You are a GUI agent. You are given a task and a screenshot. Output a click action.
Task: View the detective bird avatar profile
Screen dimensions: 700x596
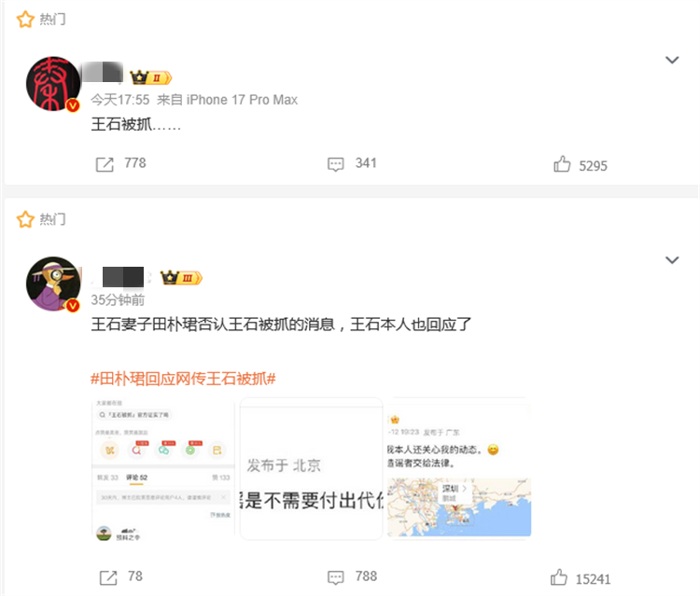pos(53,284)
